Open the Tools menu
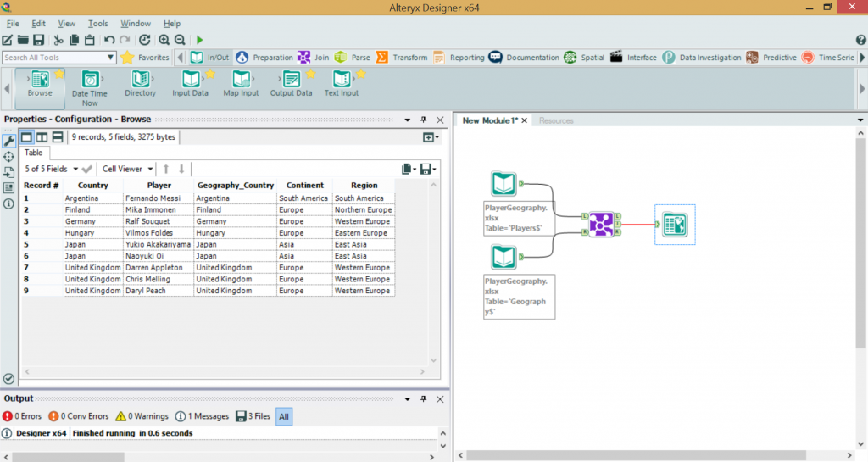The height and width of the screenshot is (462, 868). (97, 24)
